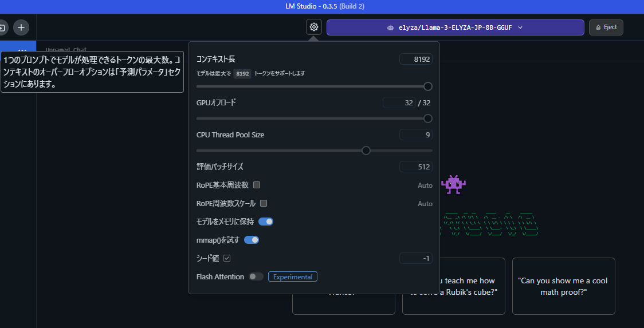
Task: Click the seed value field -1
Action: pos(415,258)
